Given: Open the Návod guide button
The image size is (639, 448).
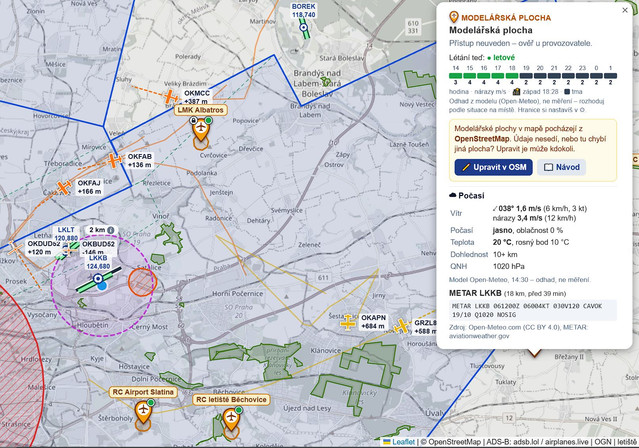Looking at the screenshot, I should [x=562, y=167].
